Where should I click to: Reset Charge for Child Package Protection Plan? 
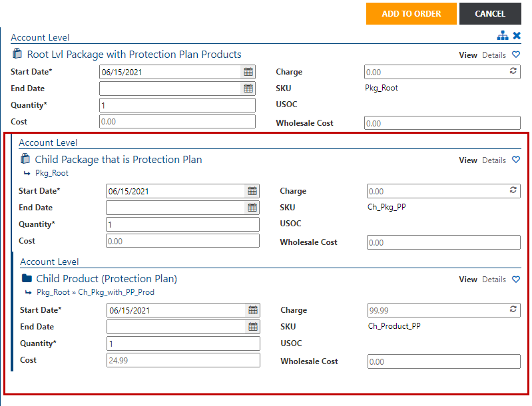click(x=513, y=190)
